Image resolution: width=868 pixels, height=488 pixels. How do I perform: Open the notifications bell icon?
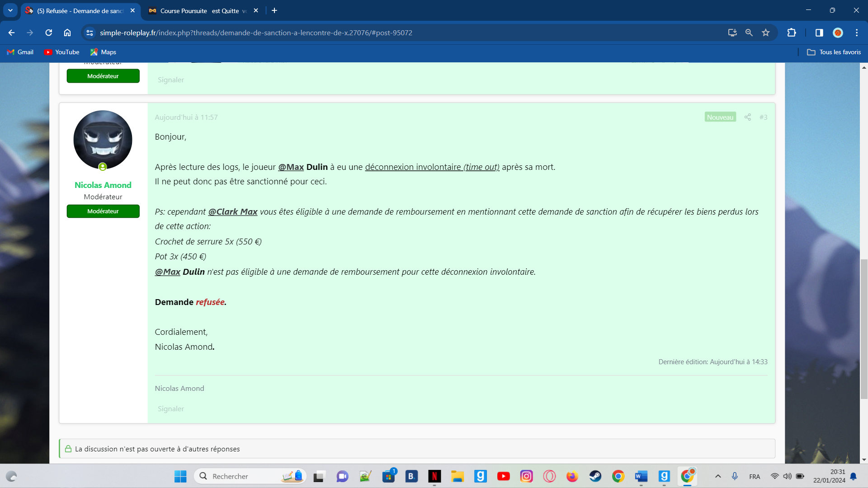(854, 476)
